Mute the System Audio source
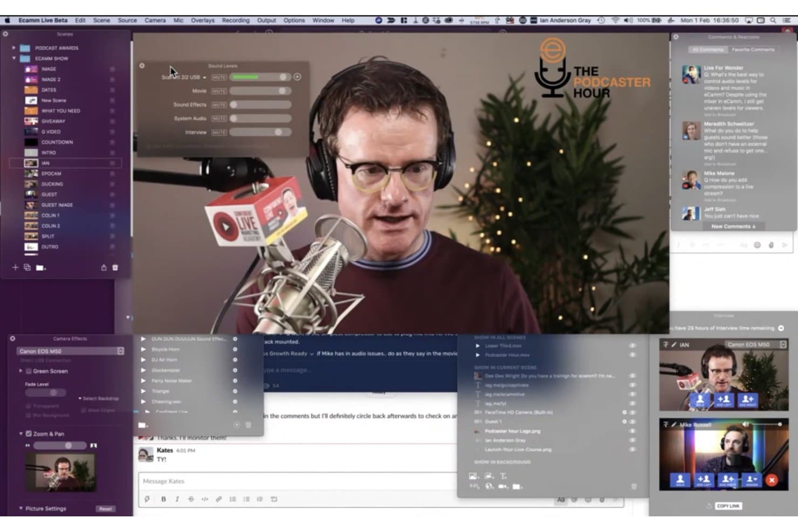This screenshot has height=532, width=798. pyautogui.click(x=219, y=119)
